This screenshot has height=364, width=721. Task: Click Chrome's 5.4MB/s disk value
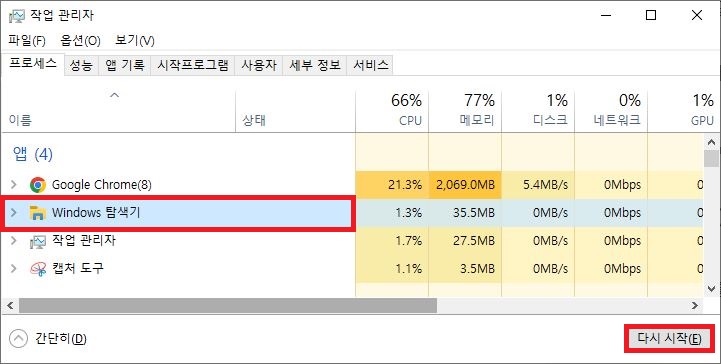coord(545,185)
